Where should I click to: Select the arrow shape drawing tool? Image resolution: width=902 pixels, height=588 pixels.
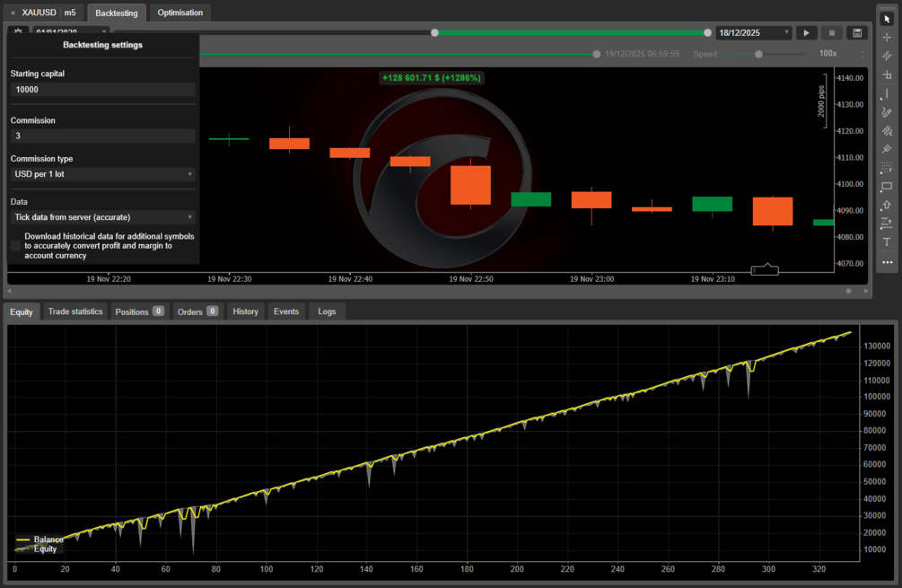click(887, 205)
